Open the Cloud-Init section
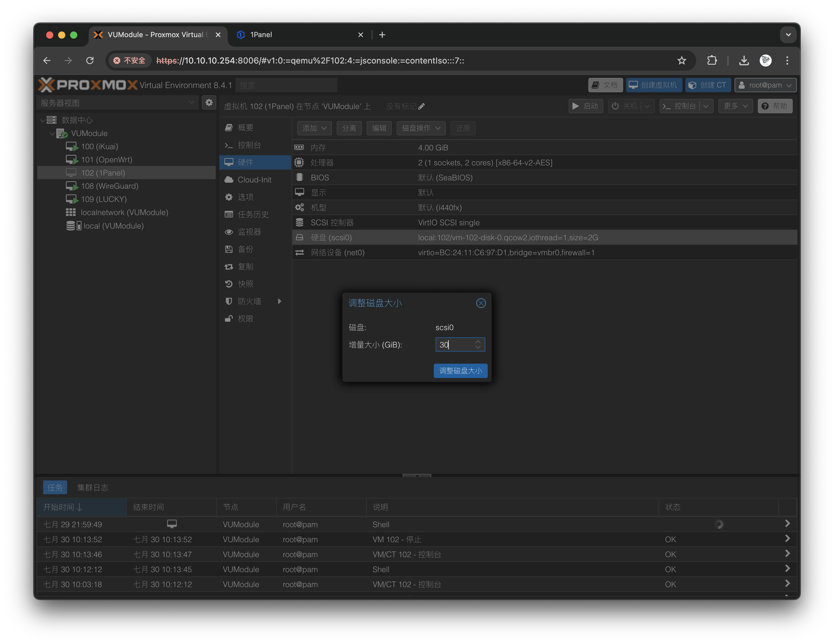Screen dimensions: 834x644 pos(254,180)
